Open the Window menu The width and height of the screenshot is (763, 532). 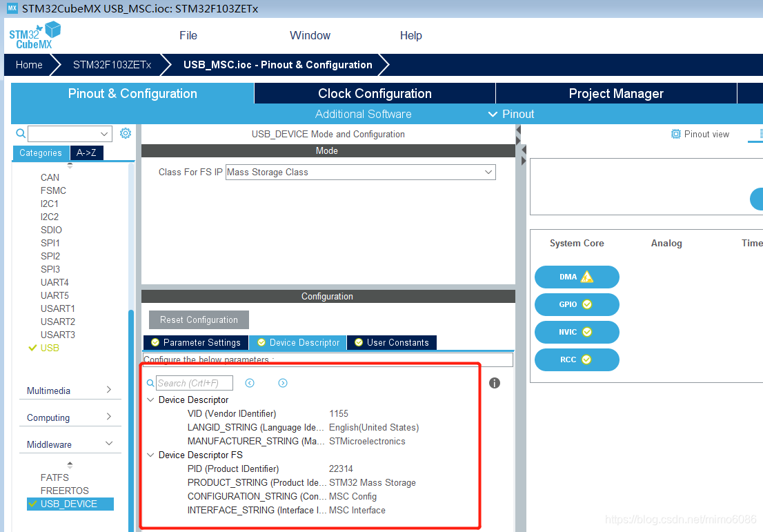(310, 35)
